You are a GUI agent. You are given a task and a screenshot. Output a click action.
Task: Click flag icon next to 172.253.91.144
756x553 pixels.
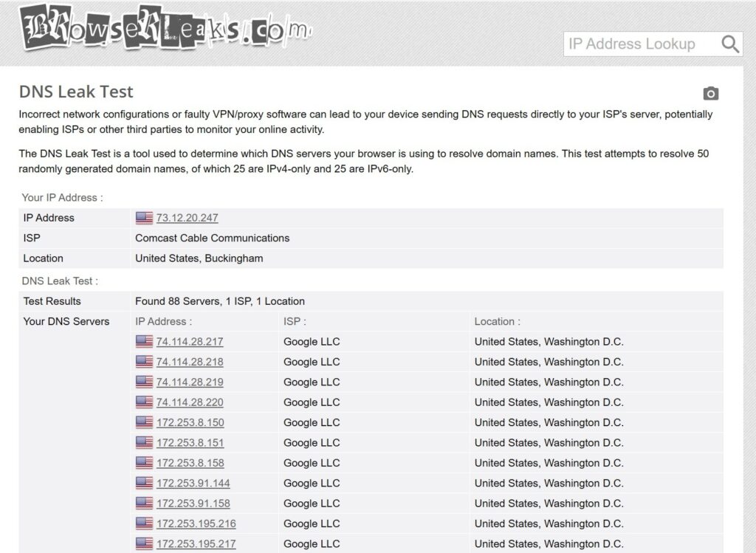point(144,484)
